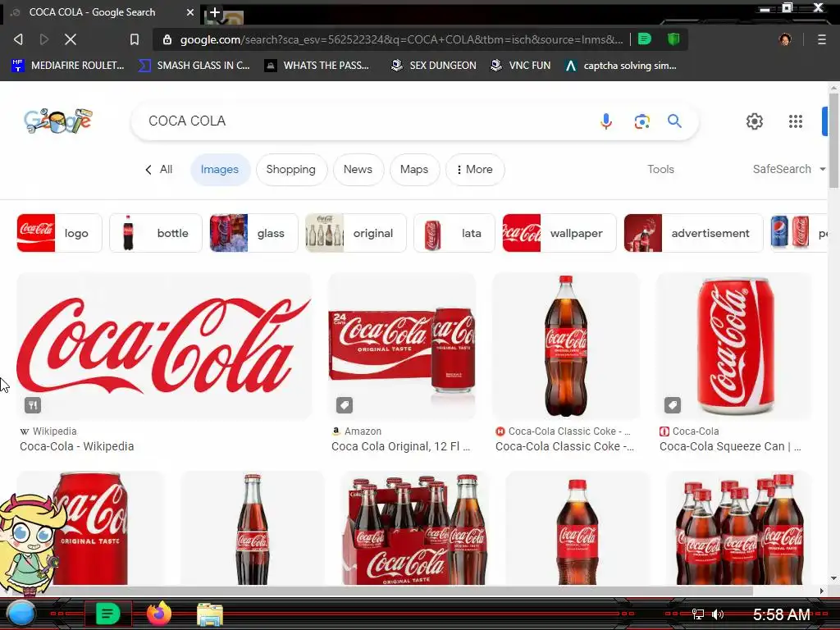Open the single glass bottle image in second row
The height and width of the screenshot is (630, 840).
point(253,528)
